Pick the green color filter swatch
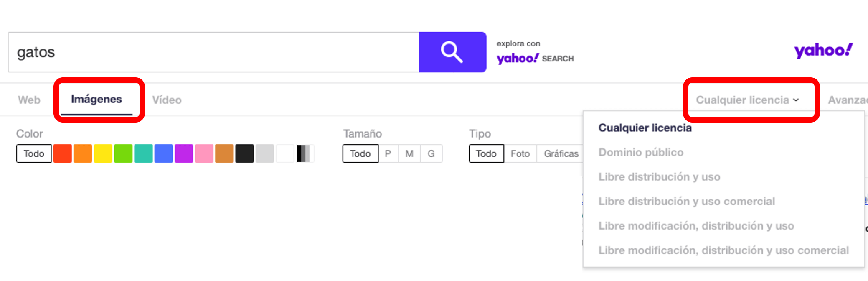The height and width of the screenshot is (281, 868). (x=123, y=153)
